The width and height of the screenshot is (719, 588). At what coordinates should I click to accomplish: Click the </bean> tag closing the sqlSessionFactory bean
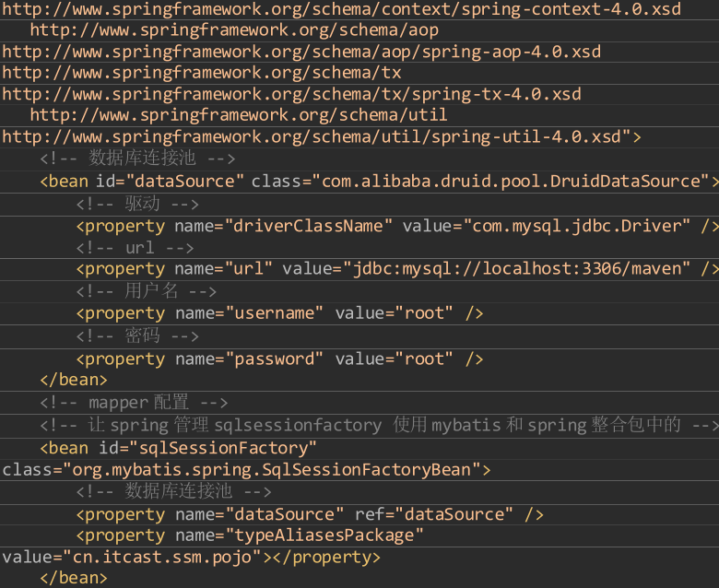coord(74,578)
